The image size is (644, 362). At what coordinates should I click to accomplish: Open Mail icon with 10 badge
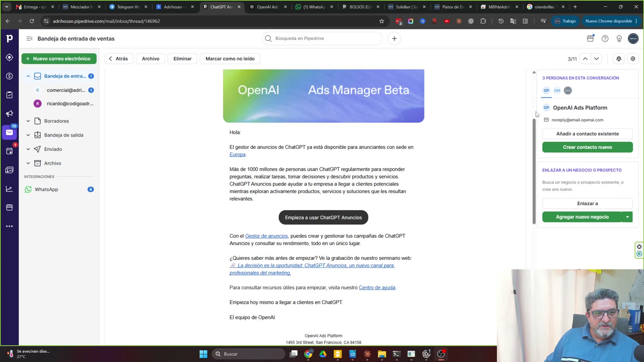point(9,132)
